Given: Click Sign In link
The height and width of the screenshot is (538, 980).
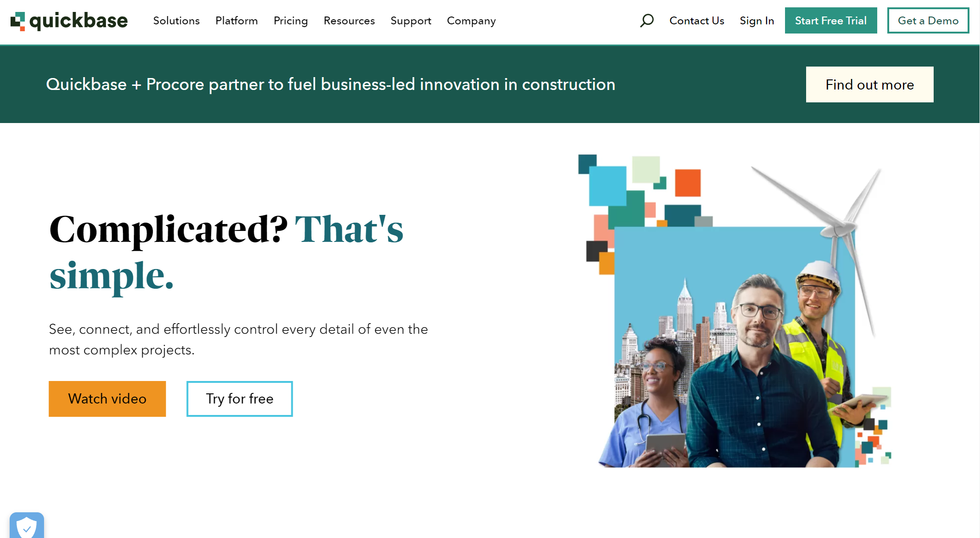Looking at the screenshot, I should pos(757,21).
